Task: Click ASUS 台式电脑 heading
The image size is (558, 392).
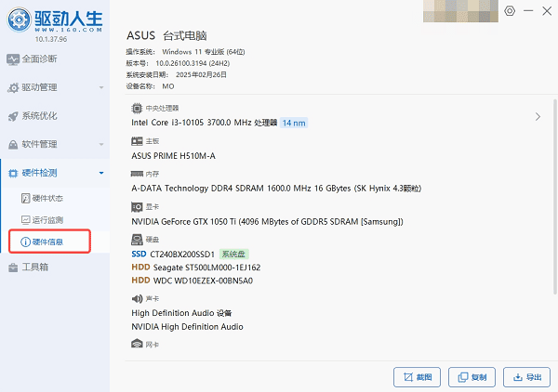Action: tap(166, 35)
